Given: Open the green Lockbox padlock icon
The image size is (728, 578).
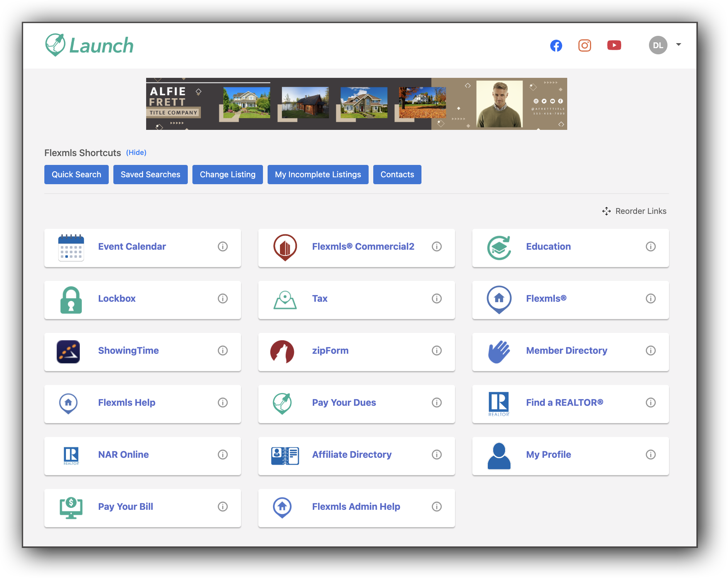Looking at the screenshot, I should pyautogui.click(x=71, y=300).
